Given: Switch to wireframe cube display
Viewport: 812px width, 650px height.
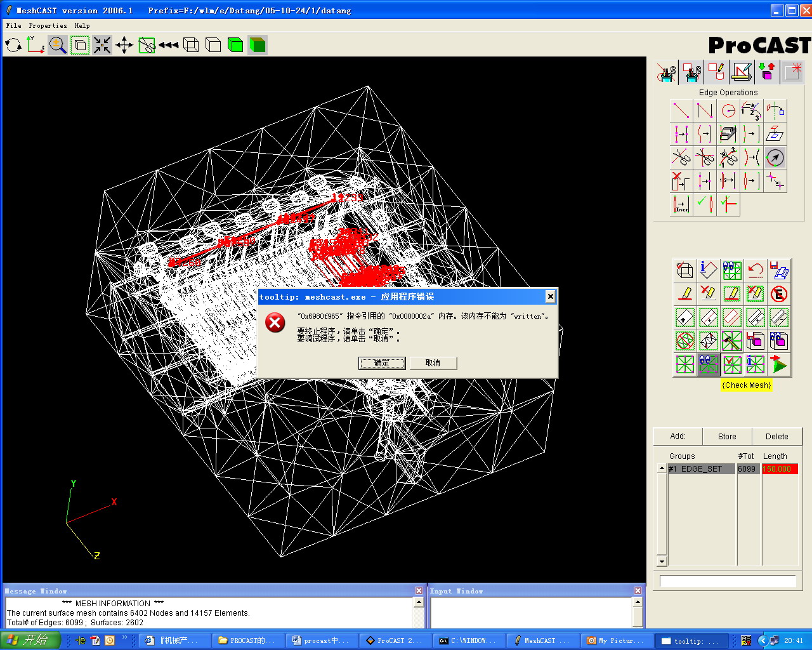Looking at the screenshot, I should [191, 45].
